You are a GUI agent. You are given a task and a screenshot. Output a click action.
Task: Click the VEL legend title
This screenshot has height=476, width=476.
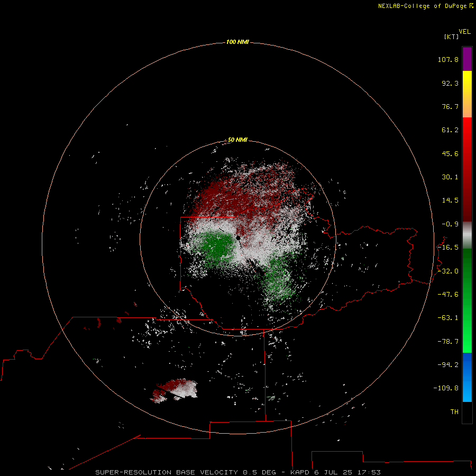[464, 32]
